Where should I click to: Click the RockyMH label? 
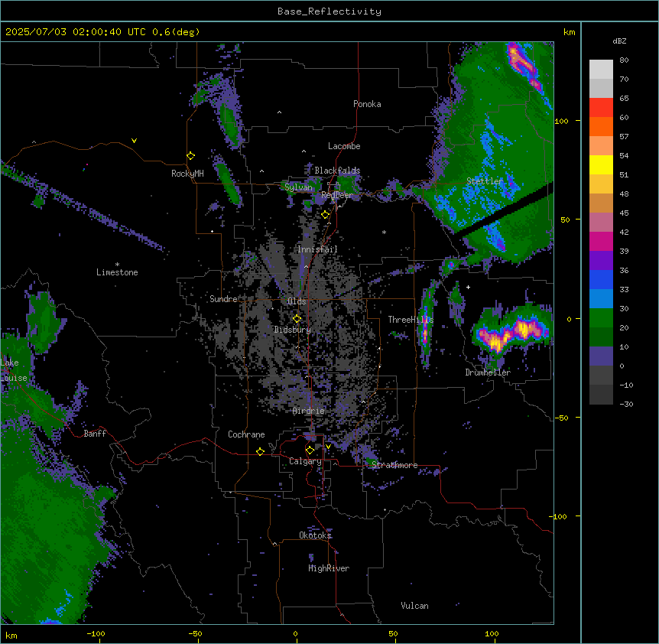(x=187, y=174)
